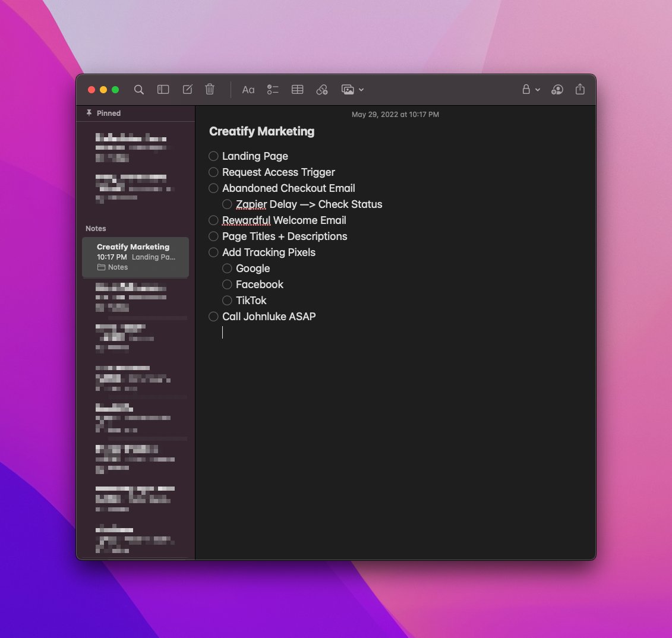Click the collaborate add people icon

tap(557, 90)
